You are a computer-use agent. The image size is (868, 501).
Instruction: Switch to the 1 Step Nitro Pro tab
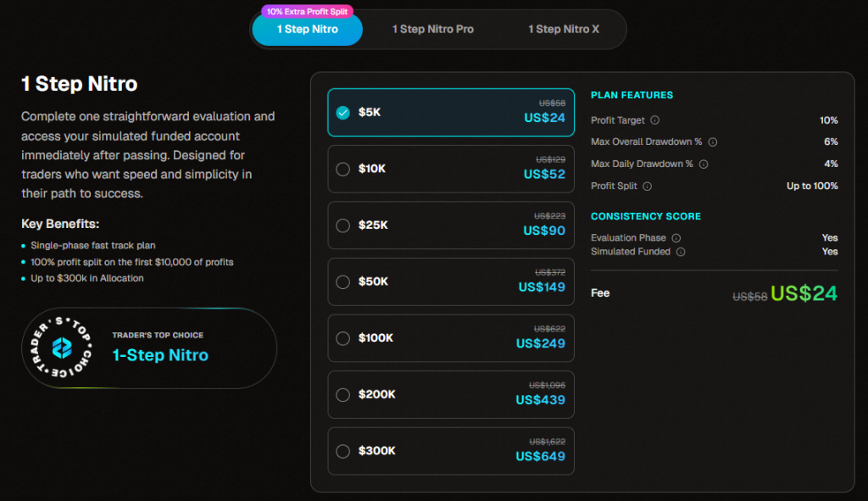pyautogui.click(x=432, y=30)
